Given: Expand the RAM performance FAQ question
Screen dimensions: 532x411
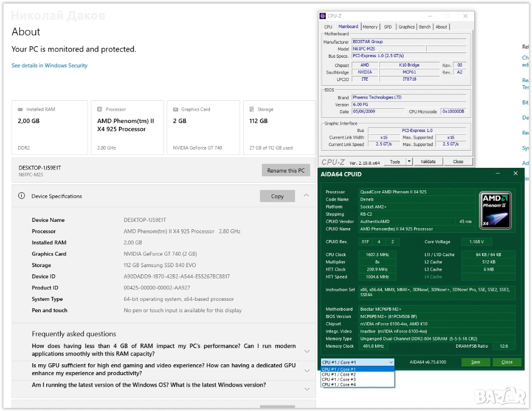Looking at the screenshot, I should [x=307, y=351].
